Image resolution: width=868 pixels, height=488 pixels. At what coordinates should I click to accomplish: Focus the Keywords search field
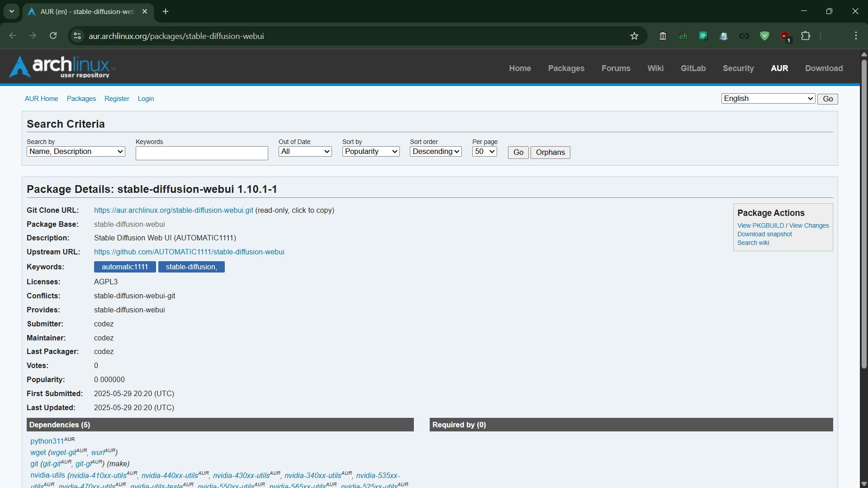[202, 153]
